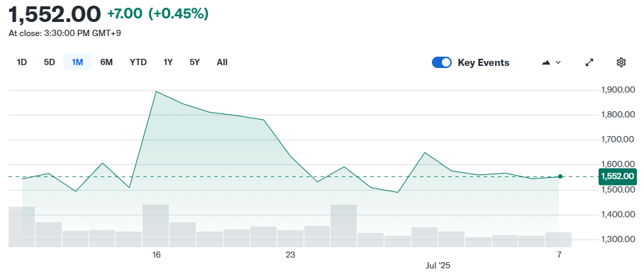Click the tall volume bar above 16
The height and width of the screenshot is (277, 644).
[x=155, y=226]
